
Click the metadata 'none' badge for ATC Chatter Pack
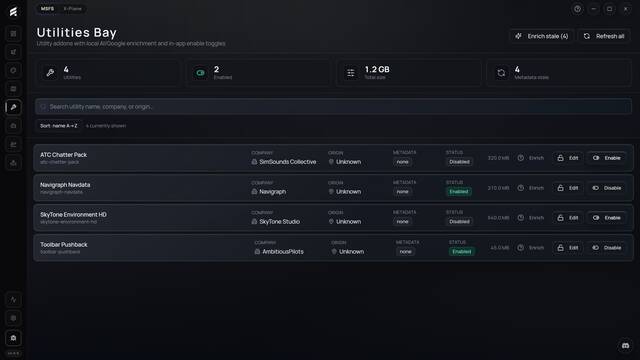[402, 162]
